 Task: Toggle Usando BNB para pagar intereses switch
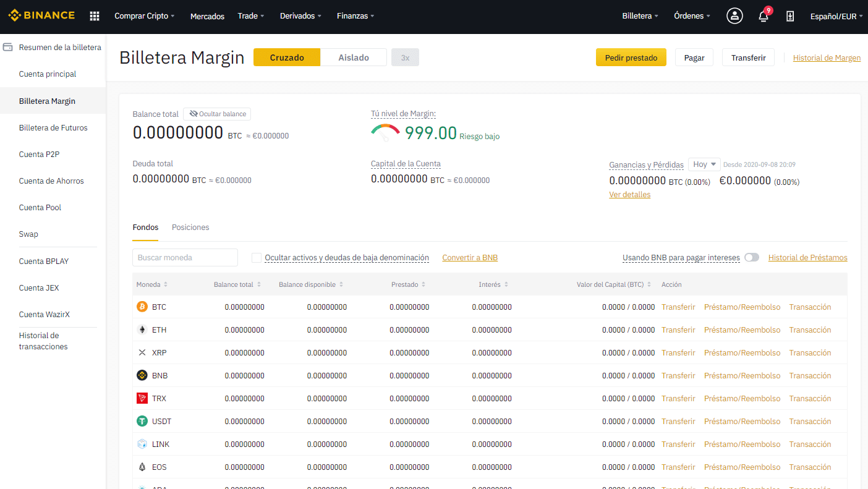coord(752,257)
